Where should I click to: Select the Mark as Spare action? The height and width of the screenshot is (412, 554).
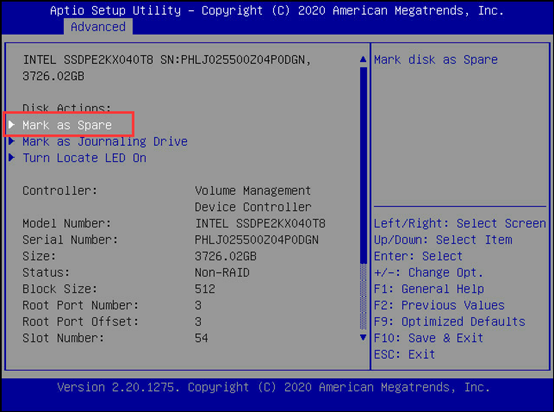67,125
